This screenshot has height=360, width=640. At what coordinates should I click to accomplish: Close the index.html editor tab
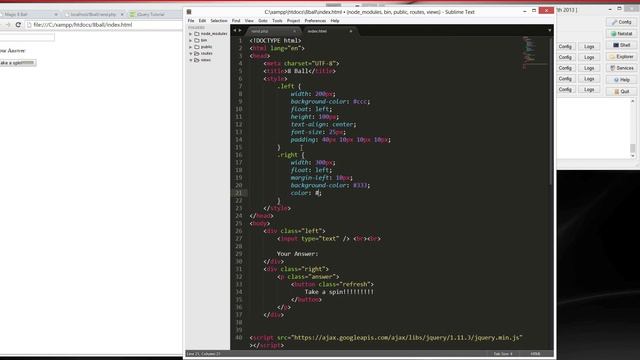(351, 31)
